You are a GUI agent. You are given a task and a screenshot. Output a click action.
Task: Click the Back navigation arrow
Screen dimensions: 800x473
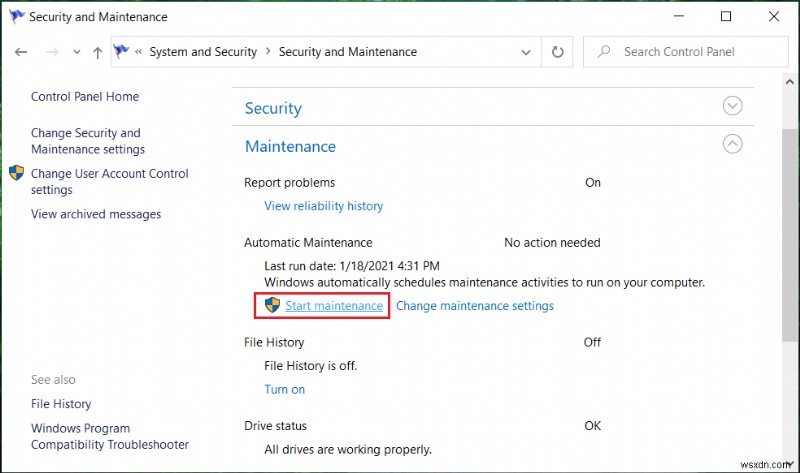tap(22, 52)
